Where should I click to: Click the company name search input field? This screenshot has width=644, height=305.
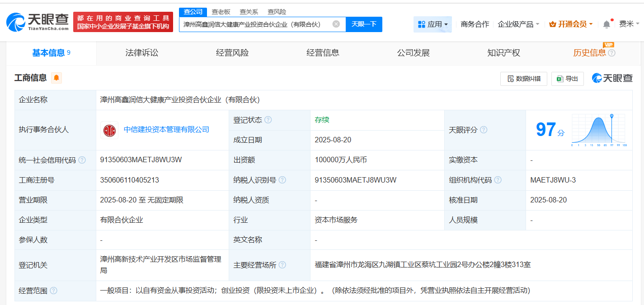click(255, 24)
